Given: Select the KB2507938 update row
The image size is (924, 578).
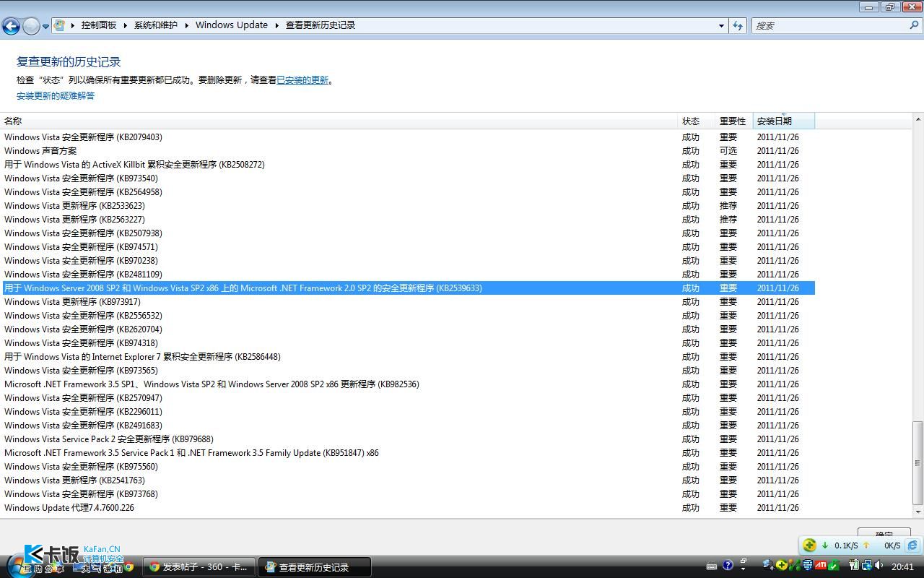Looking at the screenshot, I should tap(408, 233).
